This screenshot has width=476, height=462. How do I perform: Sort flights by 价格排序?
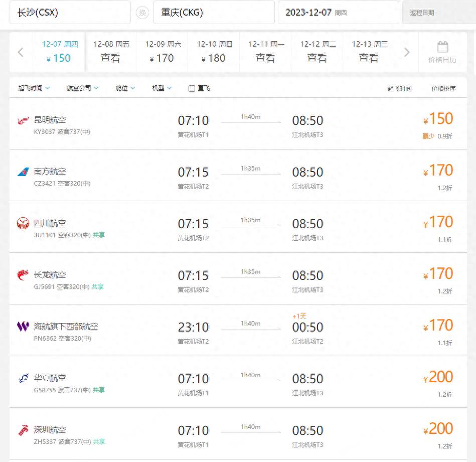[443, 89]
